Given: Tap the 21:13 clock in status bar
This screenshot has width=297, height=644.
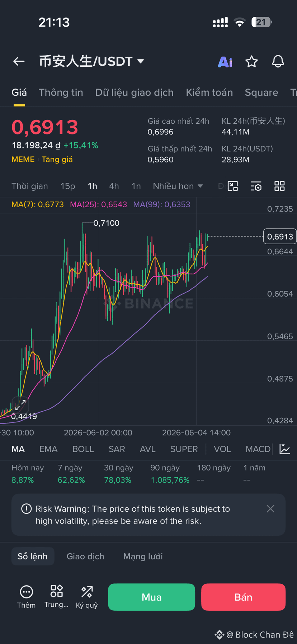Looking at the screenshot, I should [x=54, y=22].
